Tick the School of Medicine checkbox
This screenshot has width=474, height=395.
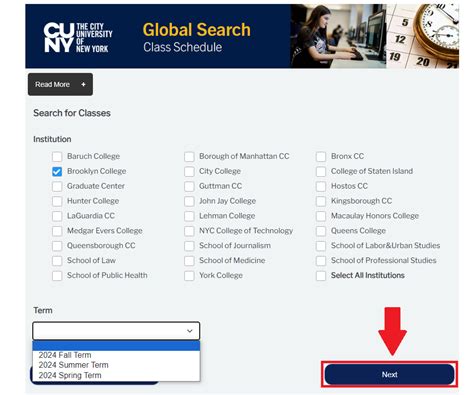coord(189,261)
